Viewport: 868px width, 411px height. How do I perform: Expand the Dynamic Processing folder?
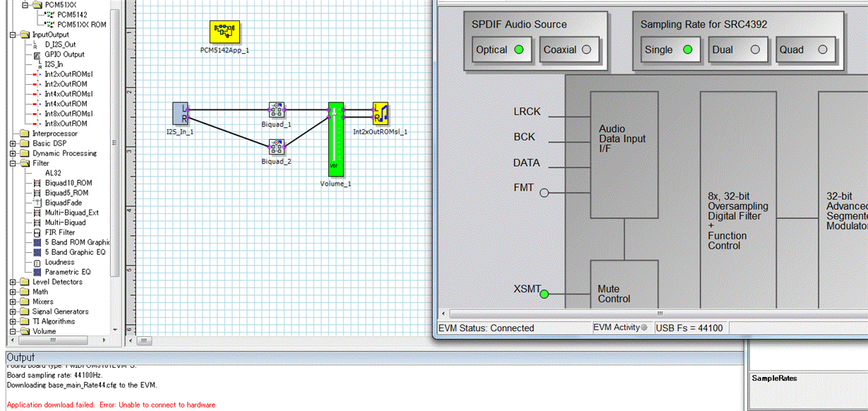pos(13,153)
